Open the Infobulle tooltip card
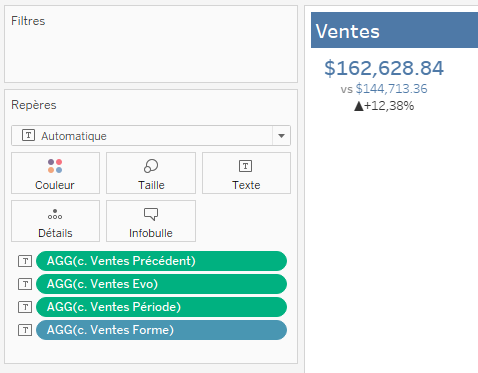478x373 pixels. pos(151,221)
